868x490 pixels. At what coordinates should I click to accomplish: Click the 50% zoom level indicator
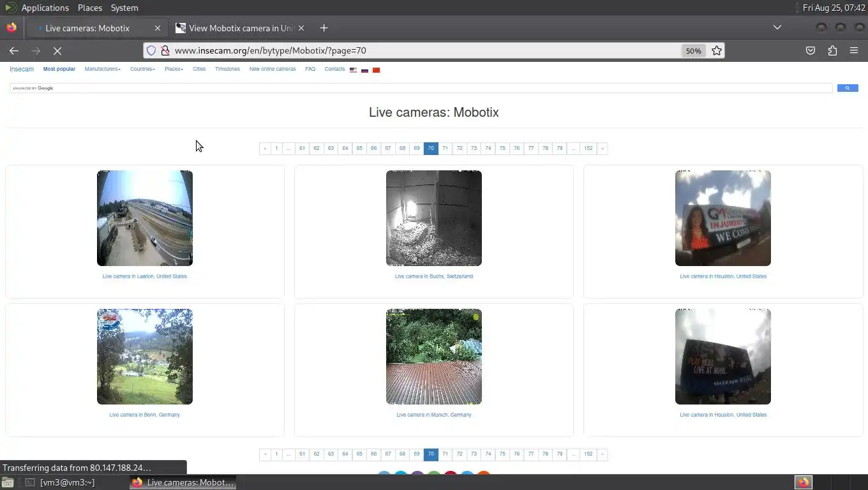point(693,50)
